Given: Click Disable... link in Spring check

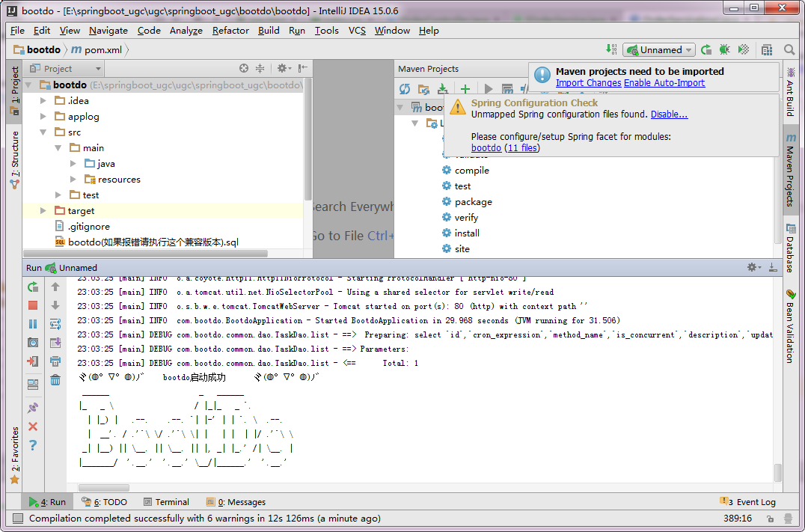Looking at the screenshot, I should pos(669,114).
